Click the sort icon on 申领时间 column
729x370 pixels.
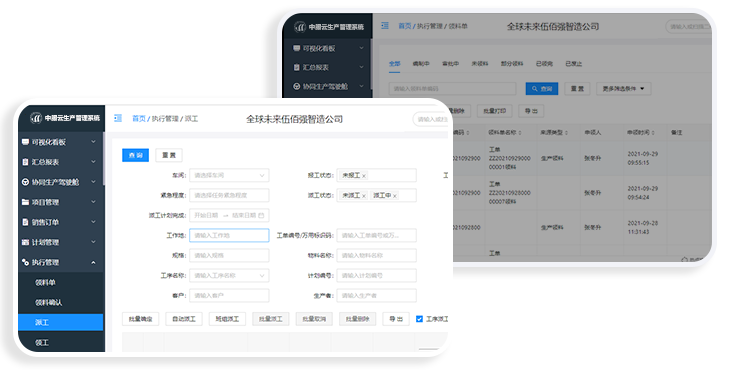coord(653,133)
